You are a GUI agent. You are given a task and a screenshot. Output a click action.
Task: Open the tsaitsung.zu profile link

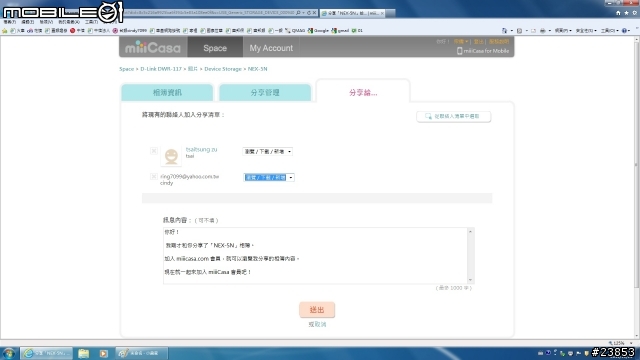(x=201, y=149)
